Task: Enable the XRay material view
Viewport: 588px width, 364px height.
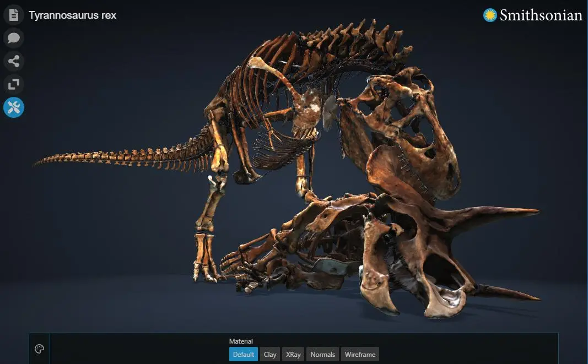Action: coord(293,354)
